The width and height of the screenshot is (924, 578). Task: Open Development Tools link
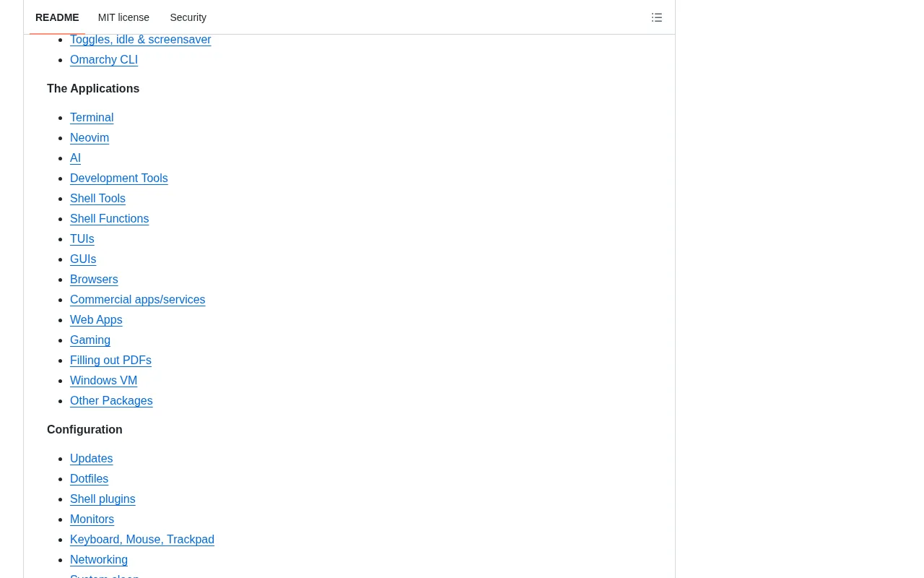(x=119, y=178)
